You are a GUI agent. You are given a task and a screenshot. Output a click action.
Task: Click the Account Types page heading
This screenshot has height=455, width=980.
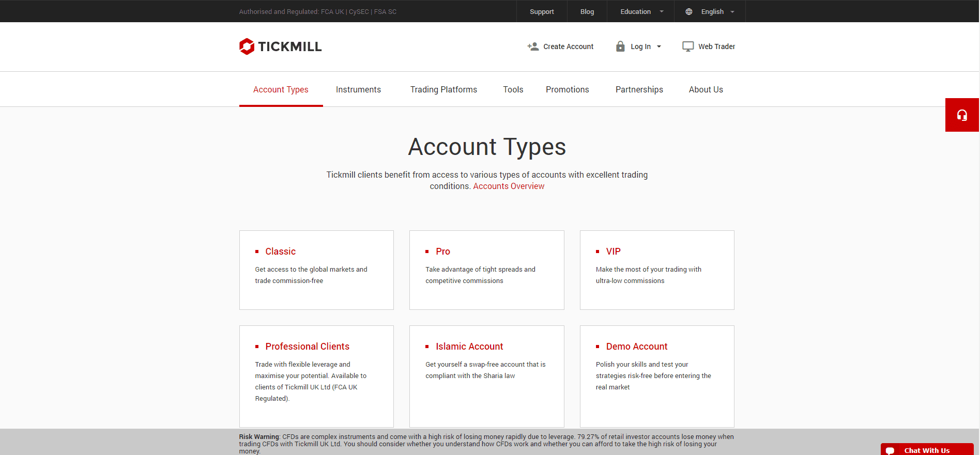point(487,147)
